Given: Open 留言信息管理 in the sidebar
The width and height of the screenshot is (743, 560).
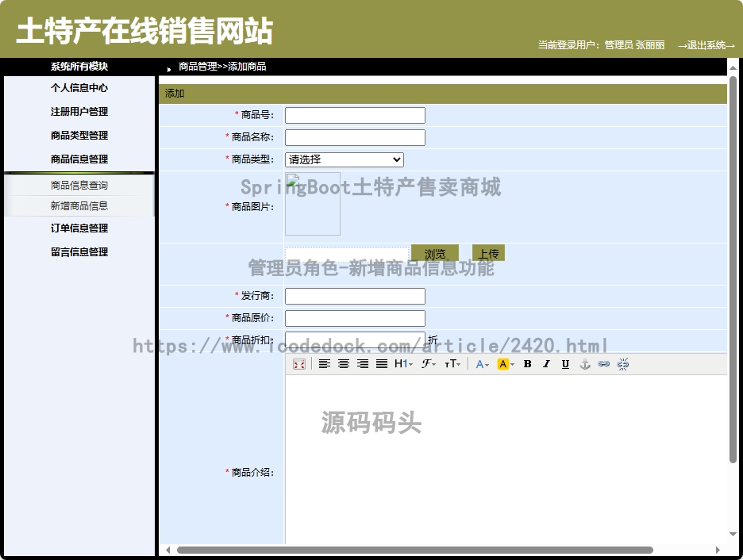Looking at the screenshot, I should 79,251.
